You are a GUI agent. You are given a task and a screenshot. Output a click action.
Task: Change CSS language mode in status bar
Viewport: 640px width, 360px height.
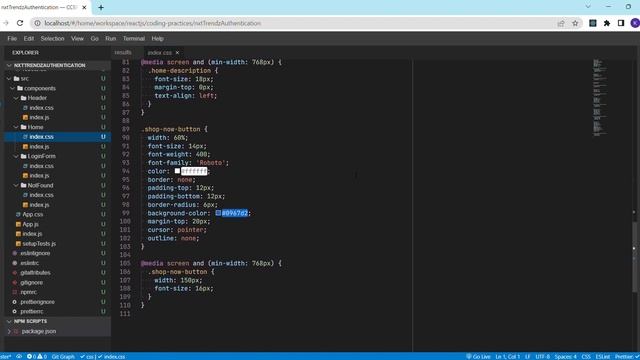586,357
